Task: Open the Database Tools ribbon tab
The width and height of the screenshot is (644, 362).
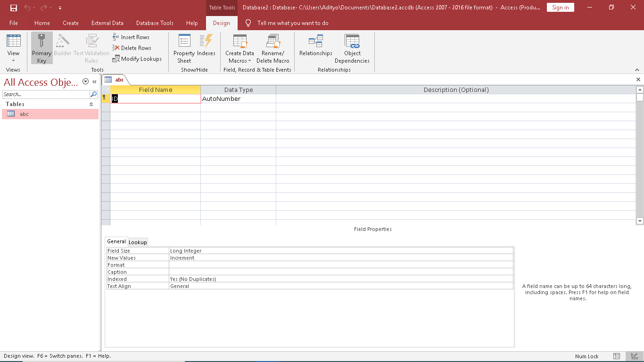Action: click(x=155, y=23)
